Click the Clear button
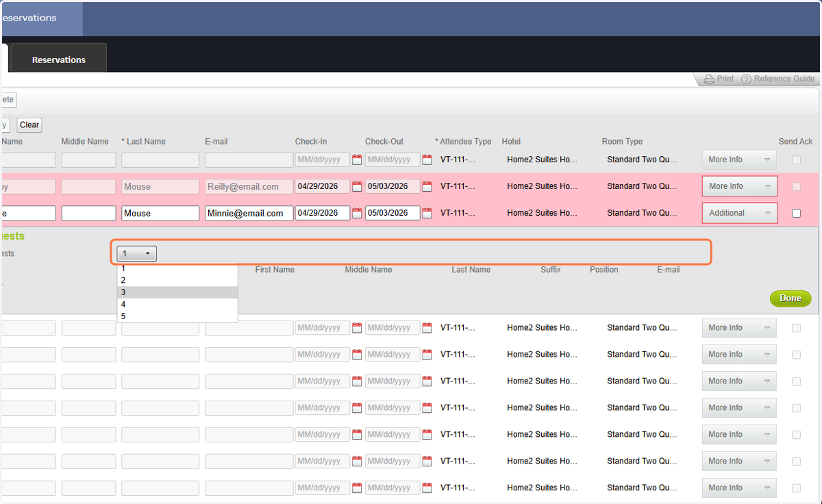 click(29, 125)
